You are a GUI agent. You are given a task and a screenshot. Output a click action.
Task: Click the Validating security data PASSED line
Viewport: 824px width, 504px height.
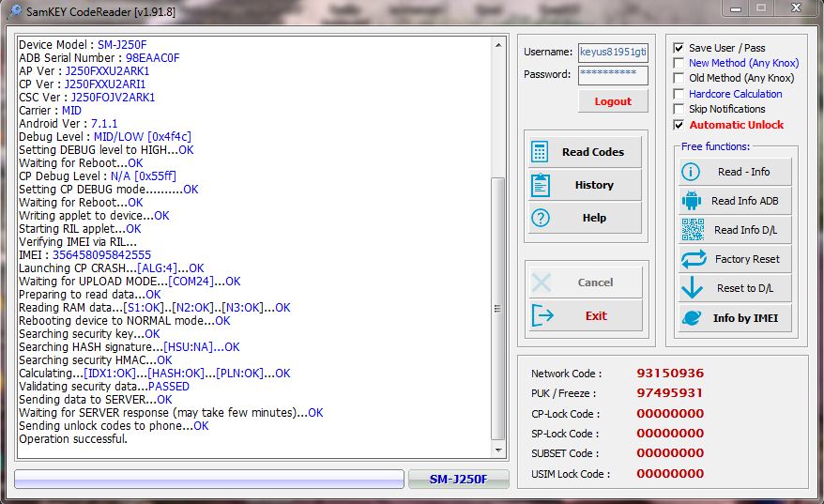coord(104,387)
